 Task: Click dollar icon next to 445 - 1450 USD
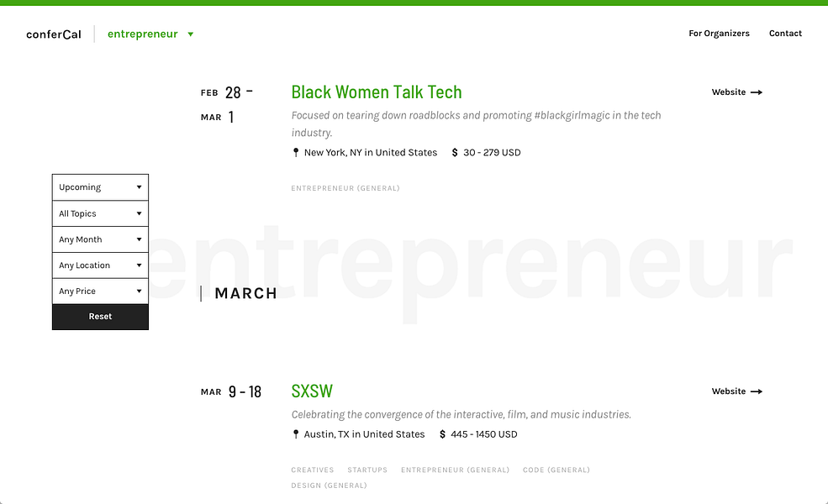click(442, 434)
